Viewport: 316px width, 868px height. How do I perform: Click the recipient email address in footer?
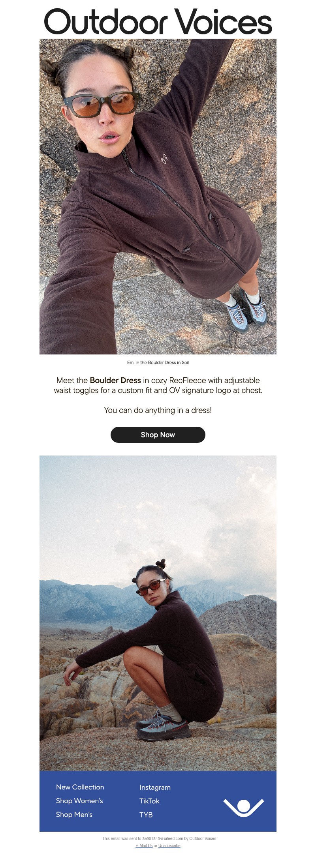click(x=163, y=838)
